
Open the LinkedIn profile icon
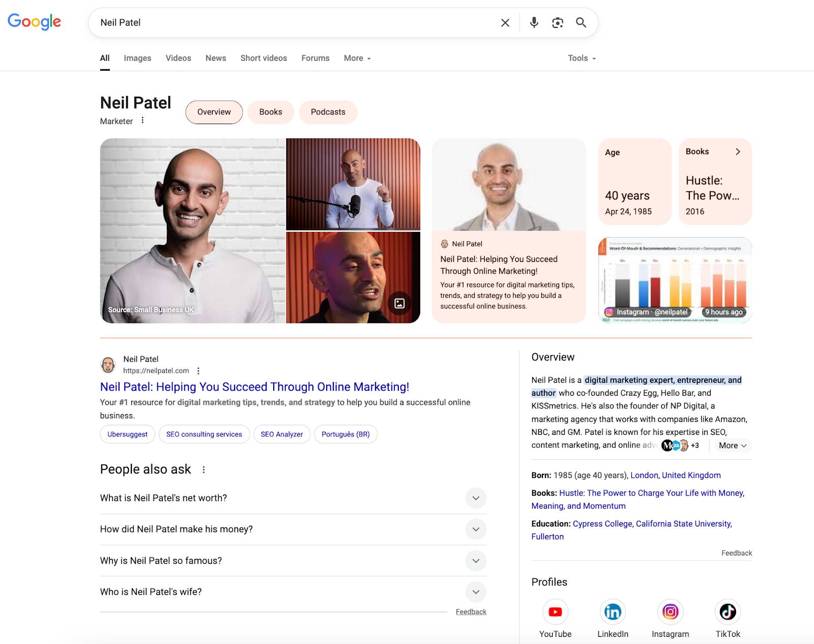point(613,612)
